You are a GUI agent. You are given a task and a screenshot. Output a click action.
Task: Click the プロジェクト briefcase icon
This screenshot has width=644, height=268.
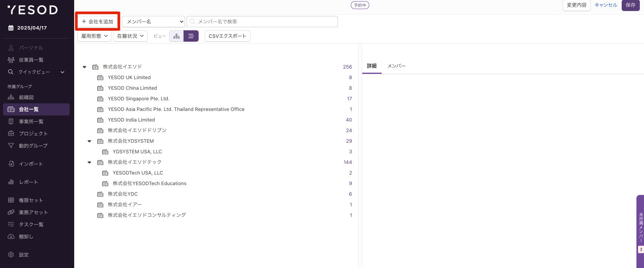click(11, 134)
